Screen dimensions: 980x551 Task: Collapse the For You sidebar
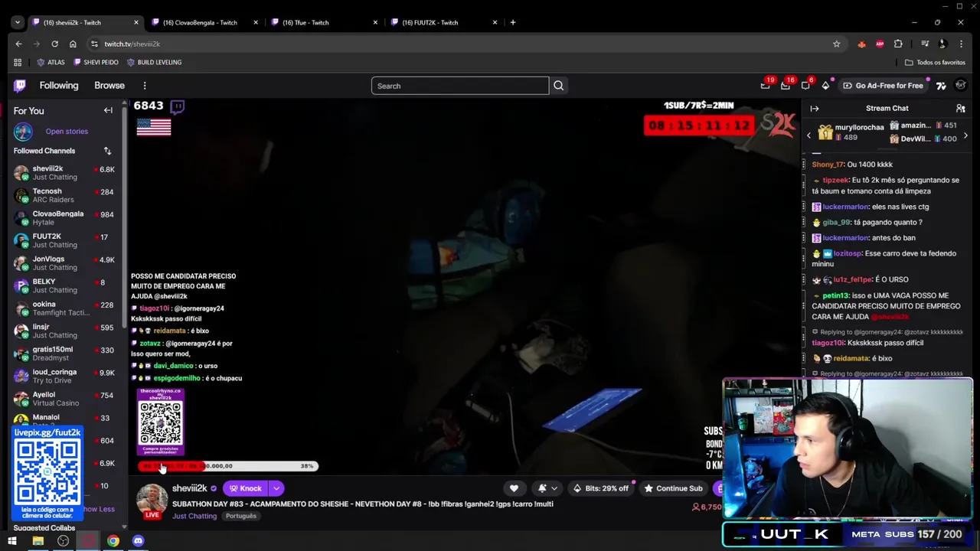coord(108,110)
